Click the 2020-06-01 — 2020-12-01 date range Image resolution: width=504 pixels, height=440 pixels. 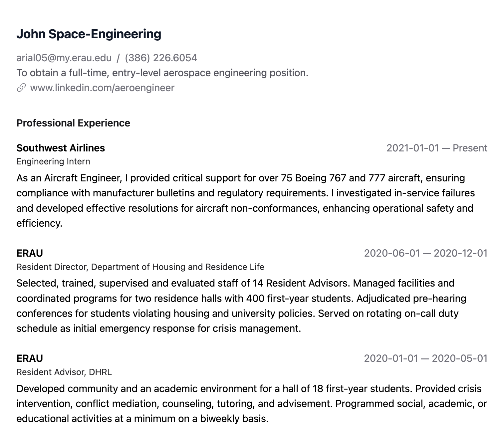(425, 253)
